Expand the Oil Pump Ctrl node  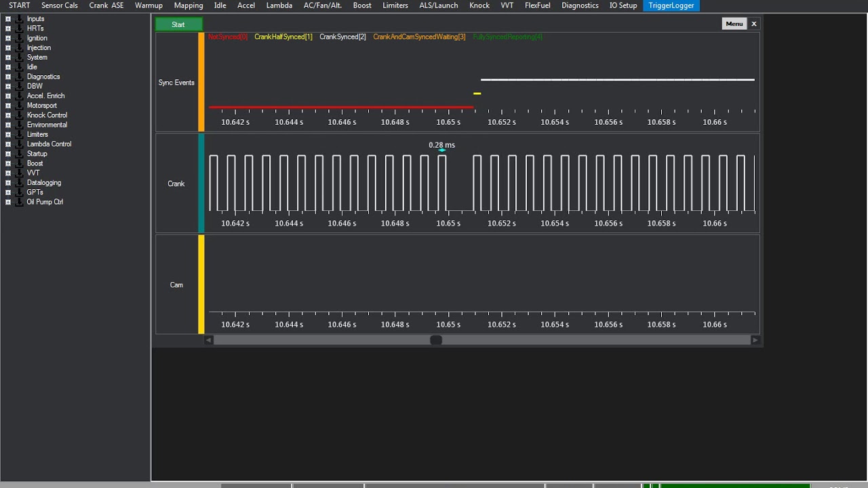coord(8,202)
